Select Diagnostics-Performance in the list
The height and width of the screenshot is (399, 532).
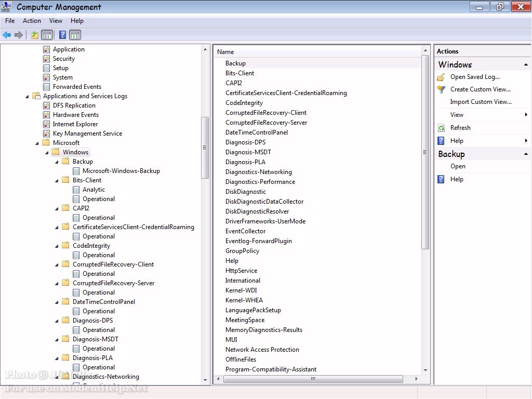click(x=260, y=182)
